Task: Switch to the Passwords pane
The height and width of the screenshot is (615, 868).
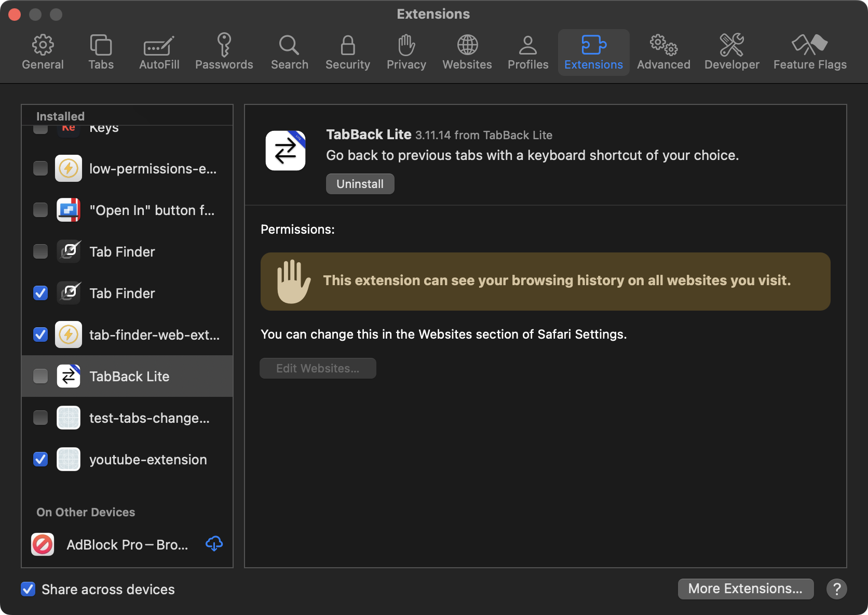Action: (224, 52)
